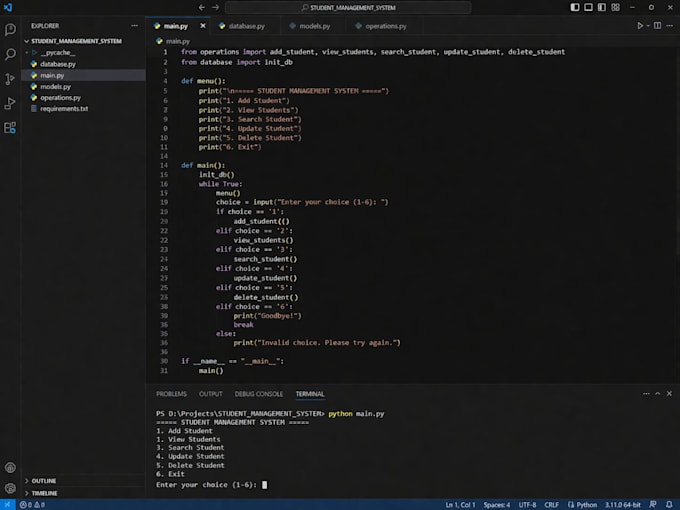Select the Terminal panel tab
Screen dimensions: 680x510
(x=310, y=394)
